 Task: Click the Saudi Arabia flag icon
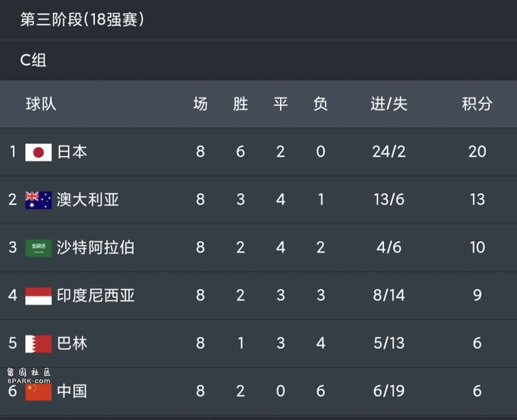click(38, 248)
